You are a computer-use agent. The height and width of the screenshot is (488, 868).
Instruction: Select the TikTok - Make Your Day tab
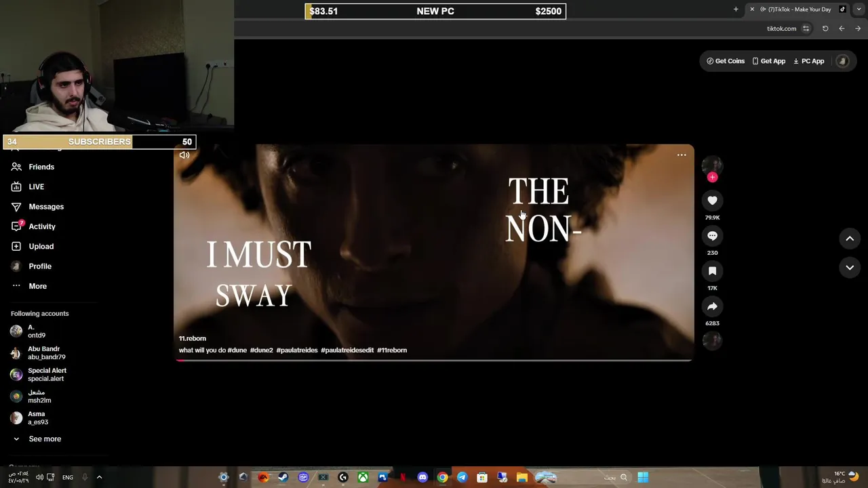click(799, 9)
